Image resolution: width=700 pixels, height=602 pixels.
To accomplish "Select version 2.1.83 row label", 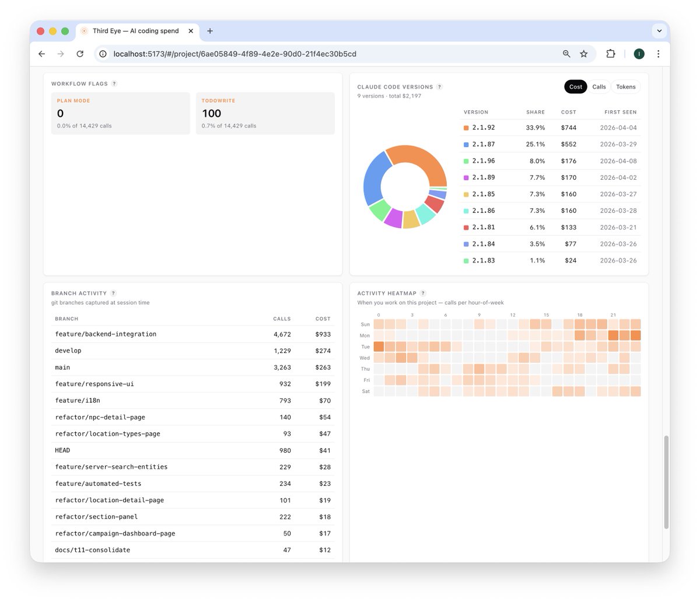I will [x=484, y=261].
